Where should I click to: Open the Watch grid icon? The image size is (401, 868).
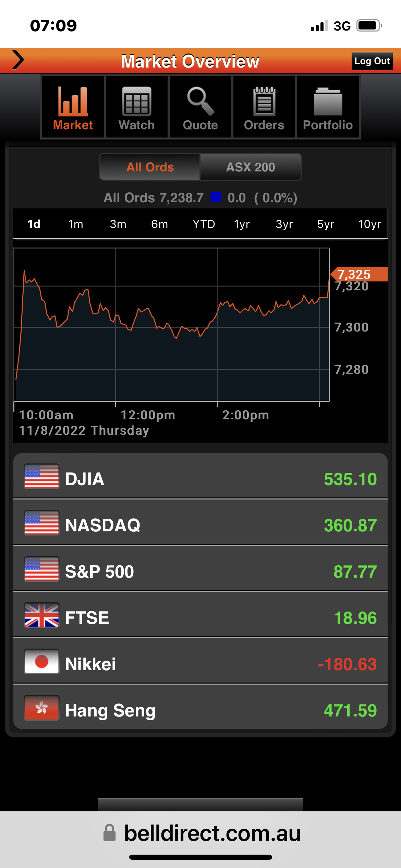pyautogui.click(x=136, y=101)
